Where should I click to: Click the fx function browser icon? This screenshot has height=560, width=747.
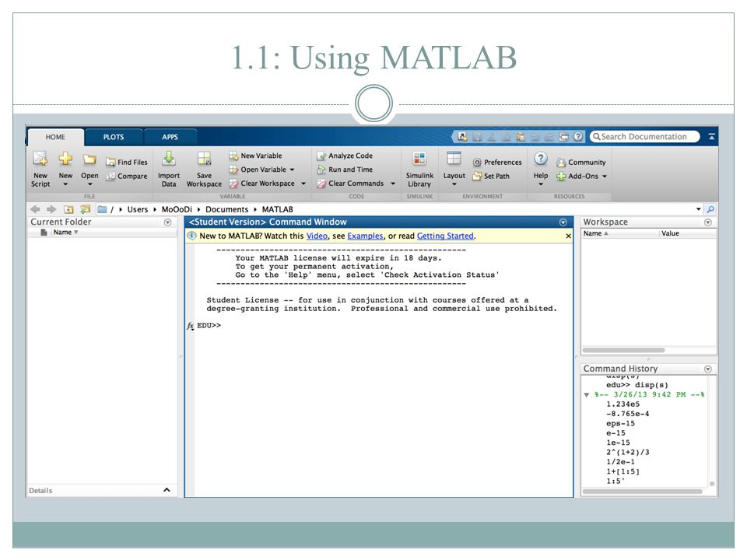(190, 326)
